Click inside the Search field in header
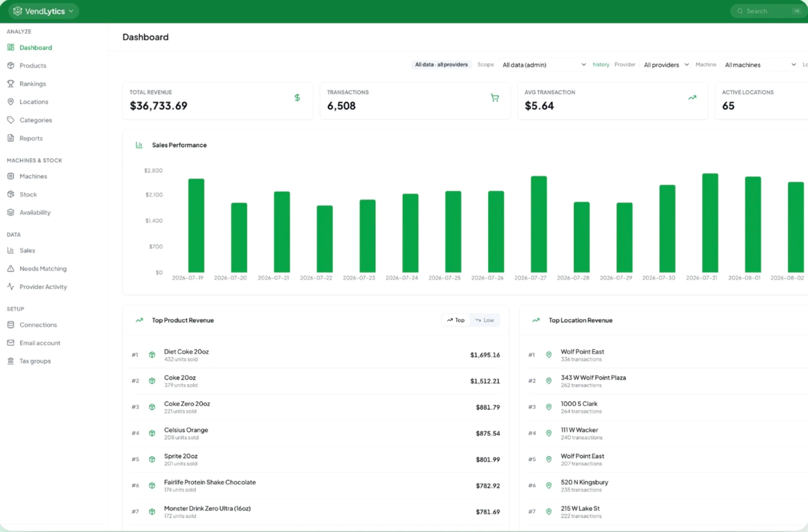 (x=768, y=11)
